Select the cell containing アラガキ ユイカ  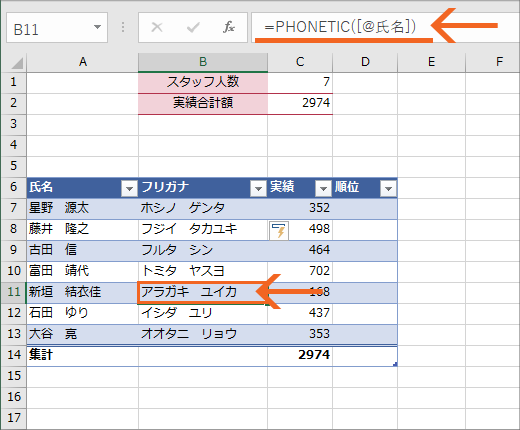[203, 292]
